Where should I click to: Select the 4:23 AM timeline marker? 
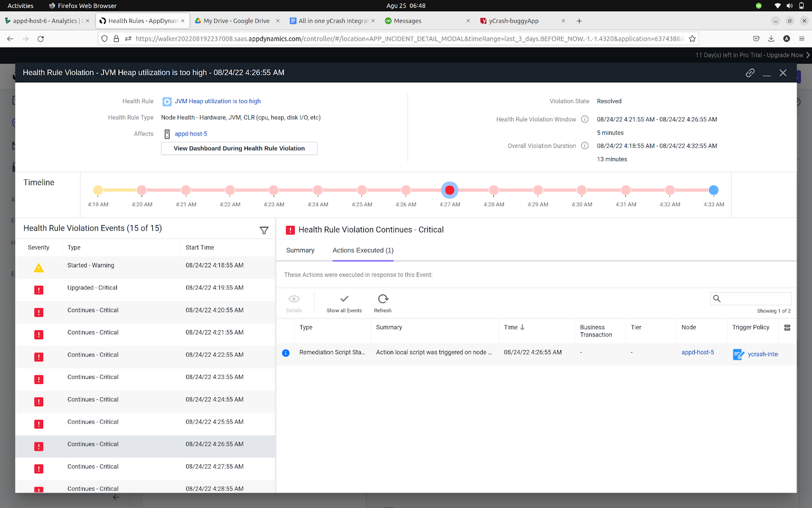point(274,190)
